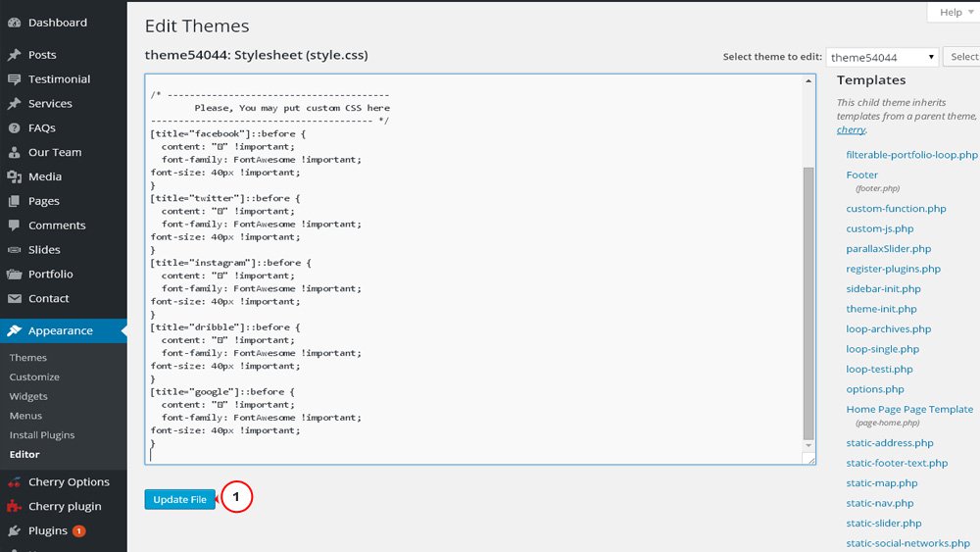The width and height of the screenshot is (980, 552).
Task: Open the theme54044 theme selector dropdown
Action: [883, 57]
